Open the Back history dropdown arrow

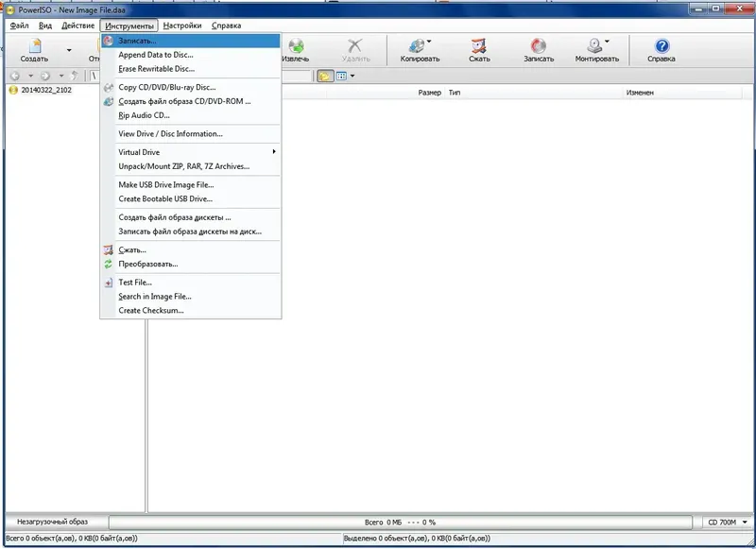click(30, 76)
